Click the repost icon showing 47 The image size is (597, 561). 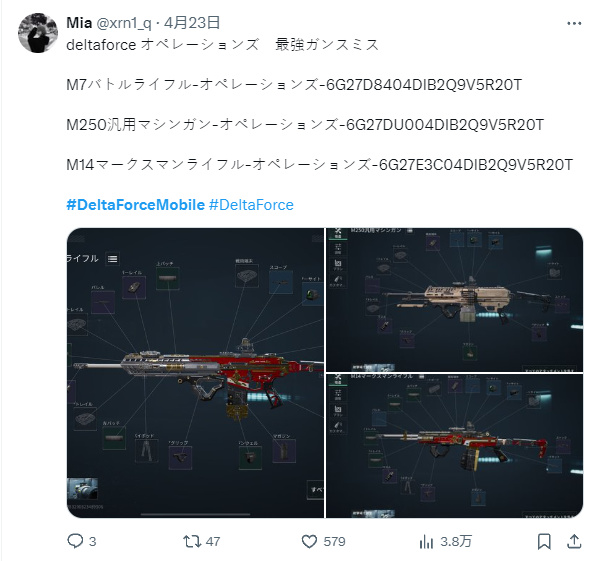click(x=191, y=541)
